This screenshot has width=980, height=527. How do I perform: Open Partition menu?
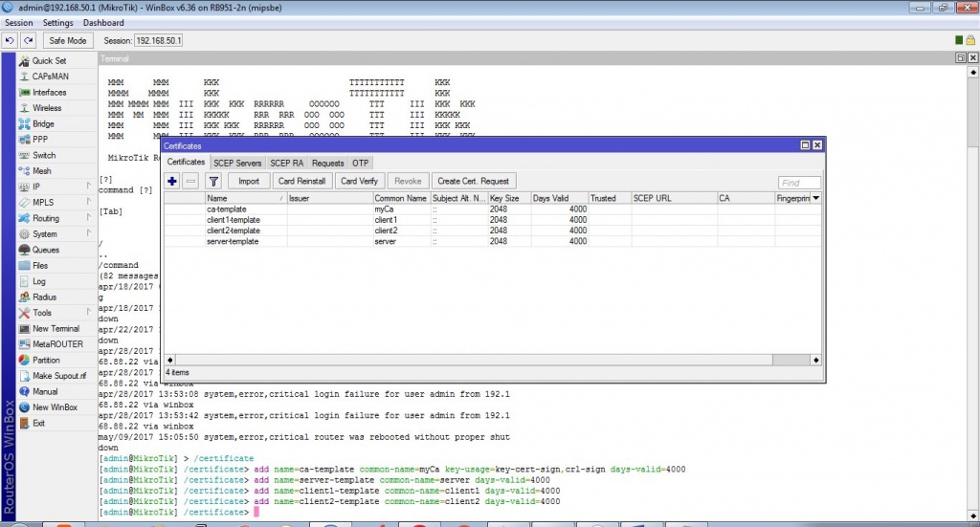[46, 361]
